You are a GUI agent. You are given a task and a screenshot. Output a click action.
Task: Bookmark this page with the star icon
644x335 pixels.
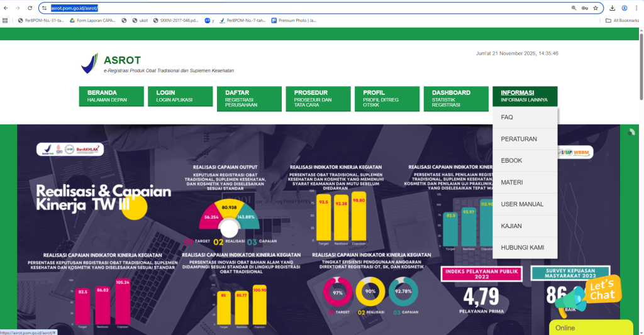(x=595, y=8)
